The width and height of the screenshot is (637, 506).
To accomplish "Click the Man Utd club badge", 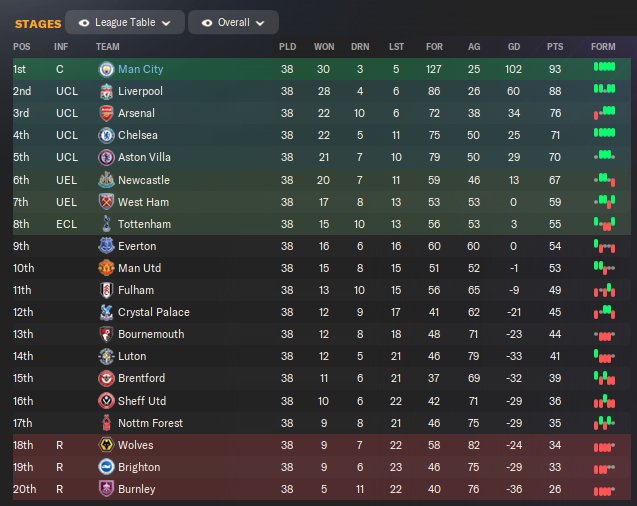I will pyautogui.click(x=106, y=268).
